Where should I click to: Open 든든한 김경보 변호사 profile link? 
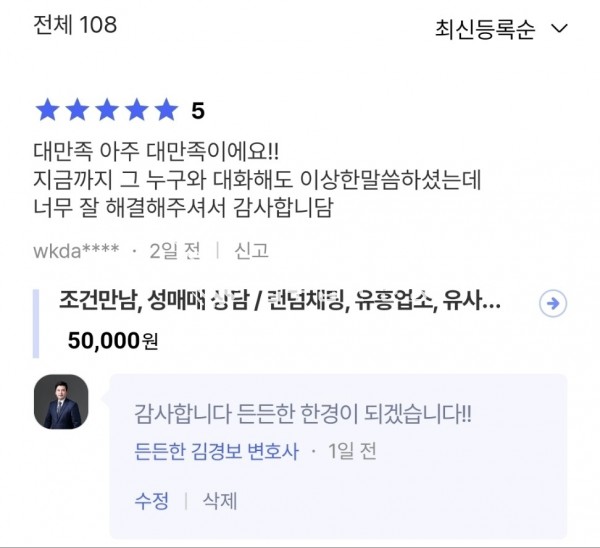click(x=216, y=452)
